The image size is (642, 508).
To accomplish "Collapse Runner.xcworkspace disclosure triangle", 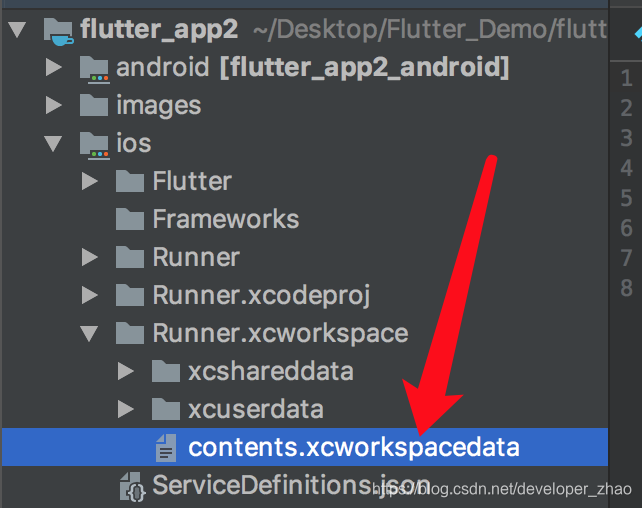I will coord(89,334).
